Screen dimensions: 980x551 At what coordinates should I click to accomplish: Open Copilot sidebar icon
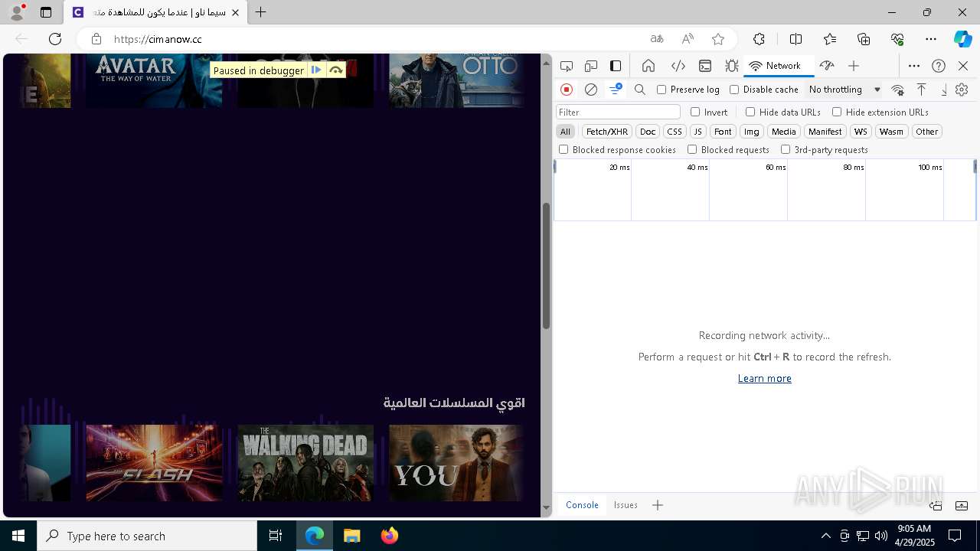coord(962,39)
